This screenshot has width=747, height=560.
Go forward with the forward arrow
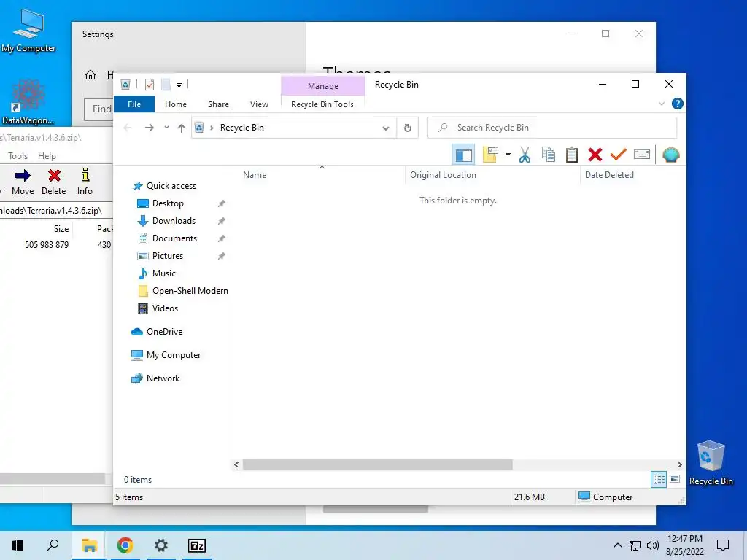(149, 128)
